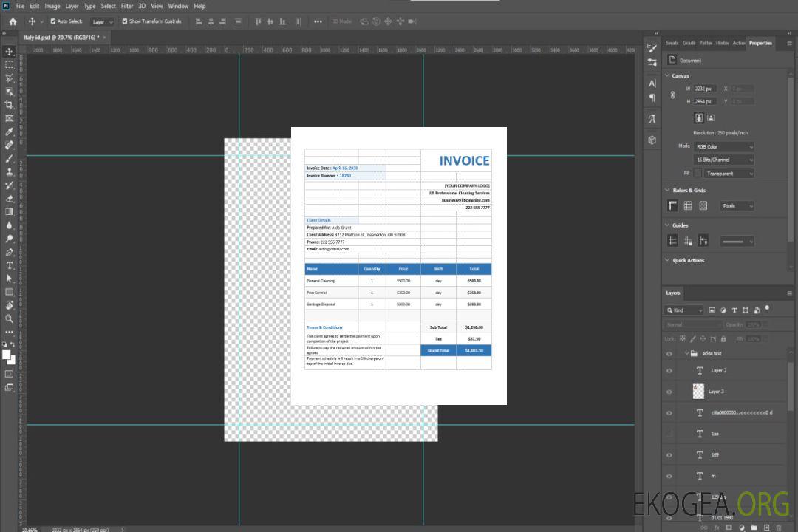Open the Window menu
This screenshot has width=798, height=532.
tap(178, 6)
